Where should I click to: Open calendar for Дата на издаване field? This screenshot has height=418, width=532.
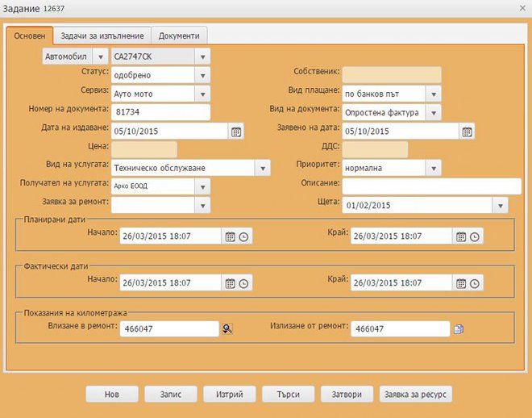(236, 131)
